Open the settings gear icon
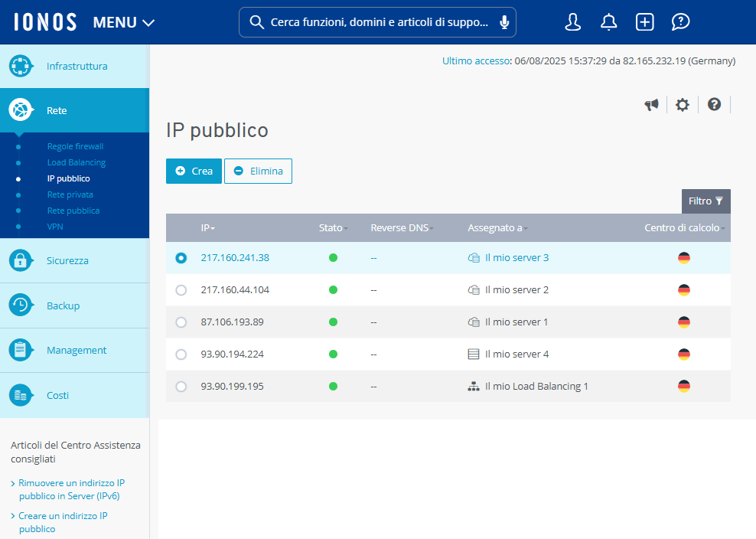 click(683, 105)
